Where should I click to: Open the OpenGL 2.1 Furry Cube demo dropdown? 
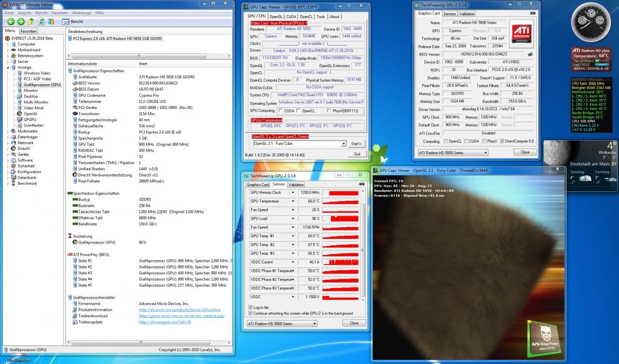343,144
